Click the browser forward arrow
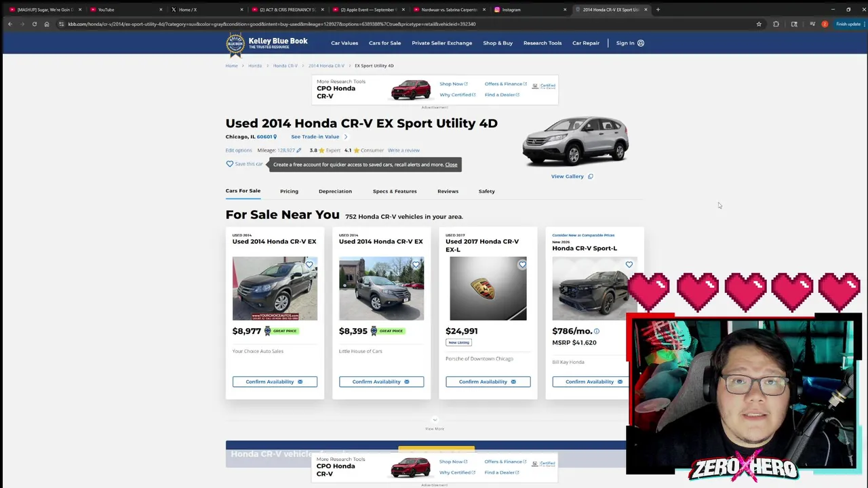Image resolution: width=868 pixels, height=488 pixels. tap(22, 24)
